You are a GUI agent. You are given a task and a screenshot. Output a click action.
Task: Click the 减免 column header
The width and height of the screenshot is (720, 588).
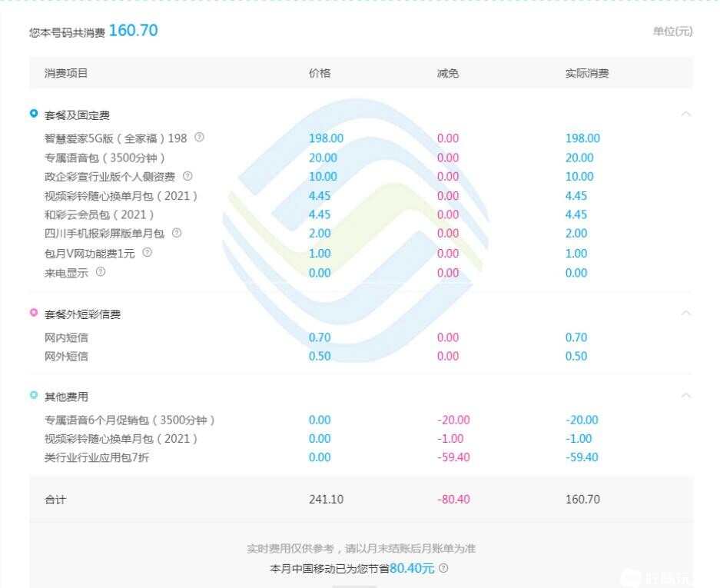click(448, 73)
